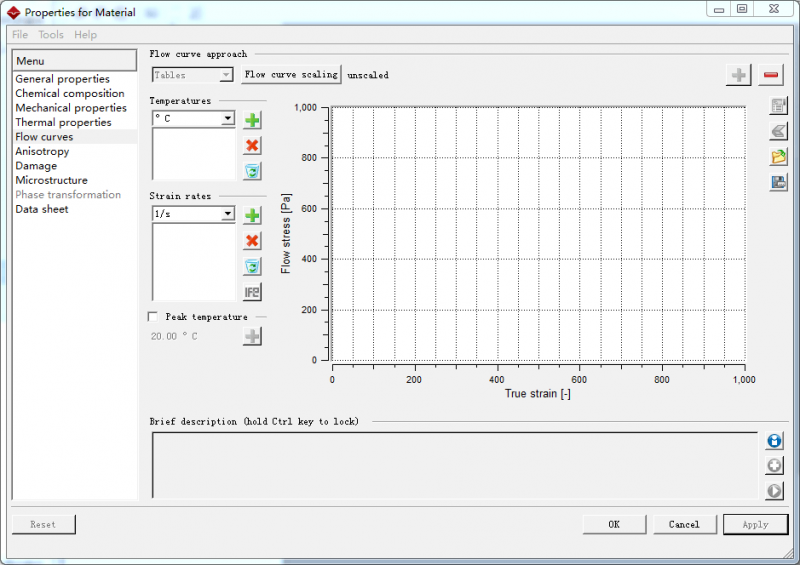Select Data sheet in Menu list
The width and height of the screenshot is (800, 565).
coord(42,209)
